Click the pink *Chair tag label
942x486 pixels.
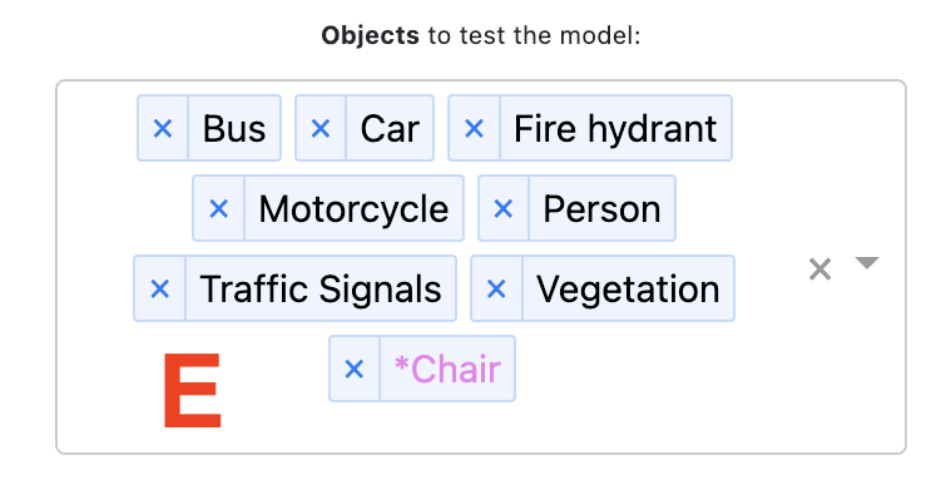click(x=447, y=369)
